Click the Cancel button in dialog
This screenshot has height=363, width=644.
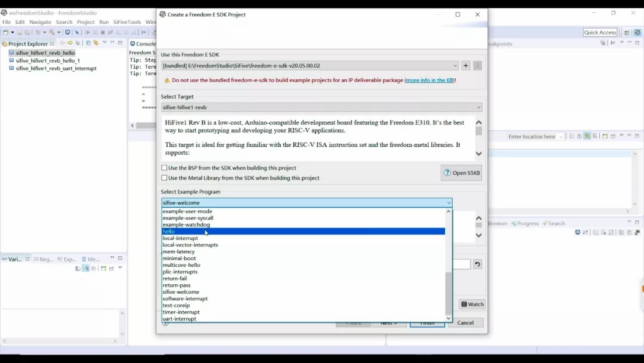(465, 323)
